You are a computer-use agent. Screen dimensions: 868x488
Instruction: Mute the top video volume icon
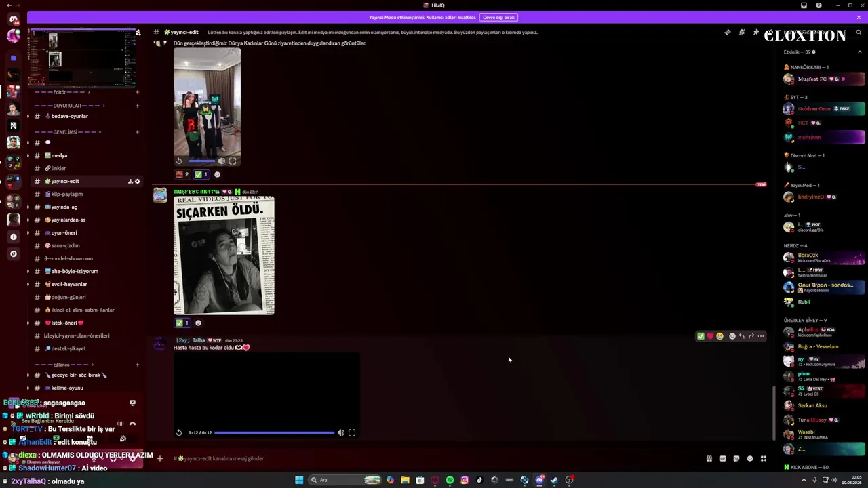pos(221,161)
